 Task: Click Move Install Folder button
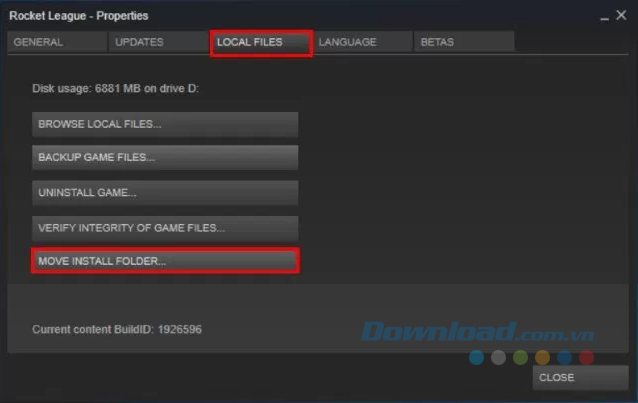(x=165, y=261)
